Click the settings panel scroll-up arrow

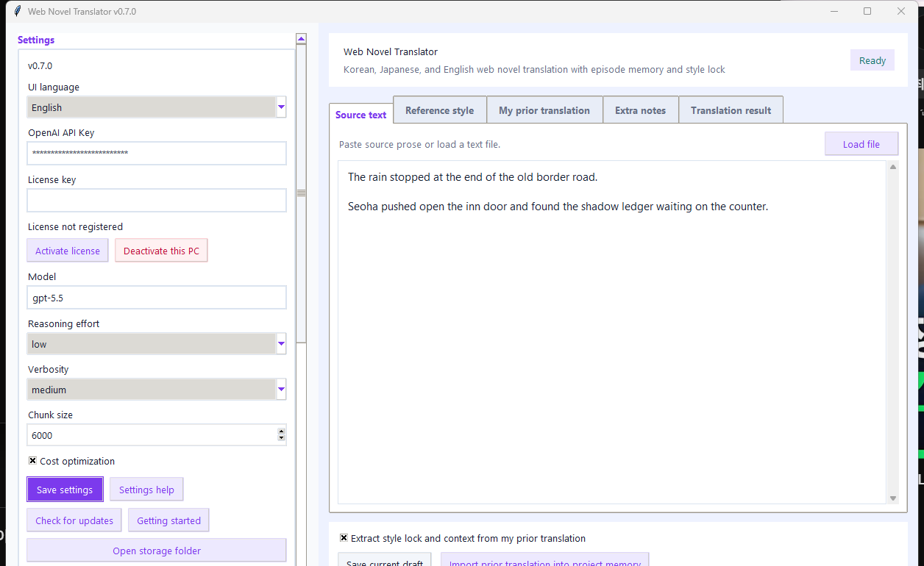[301, 38]
